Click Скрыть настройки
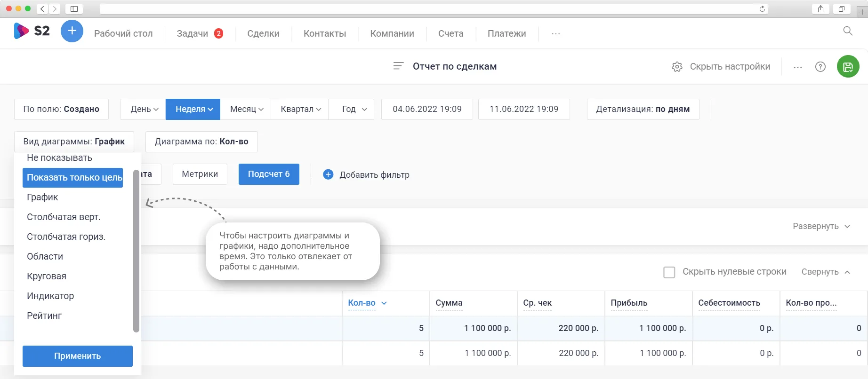The width and height of the screenshot is (868, 379). point(730,67)
